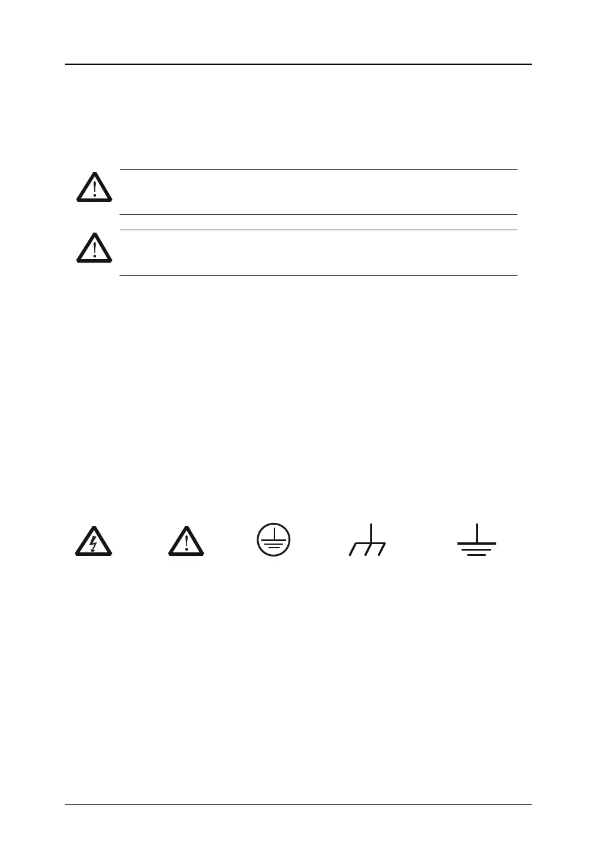
Task: Click the earth lines inside the circled ground symbol
Action: click(x=275, y=542)
